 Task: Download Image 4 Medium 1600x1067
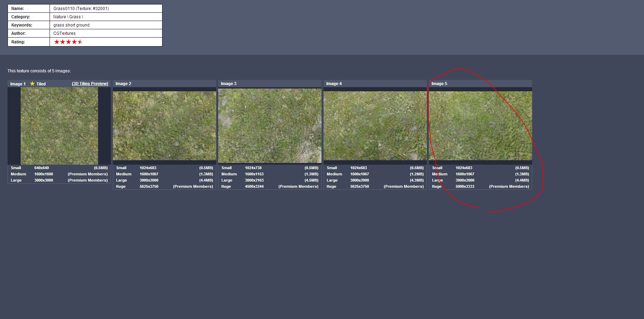point(360,174)
